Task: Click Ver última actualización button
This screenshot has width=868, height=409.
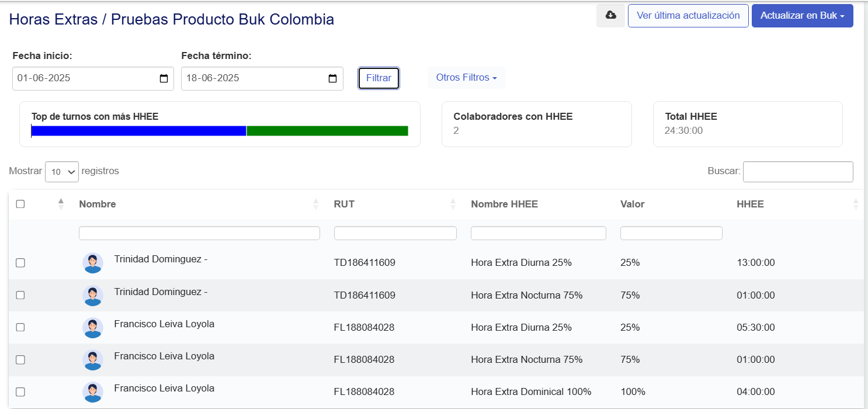Action: tap(688, 16)
